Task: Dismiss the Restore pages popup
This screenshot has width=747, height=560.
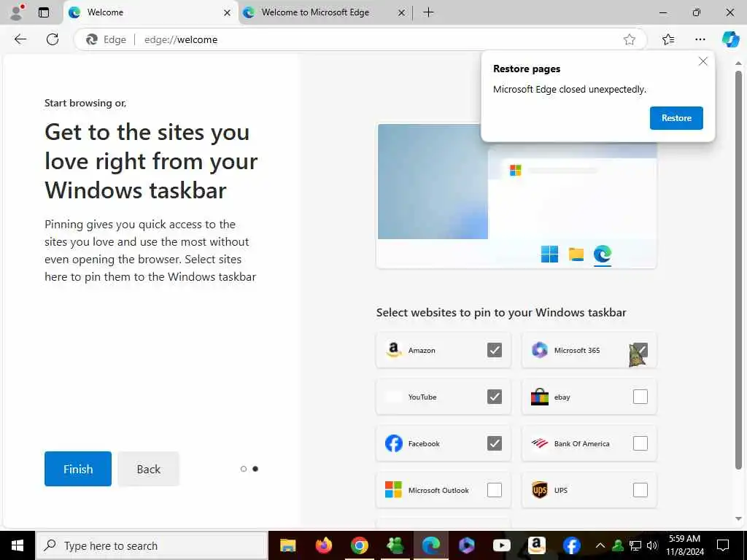Action: point(703,61)
